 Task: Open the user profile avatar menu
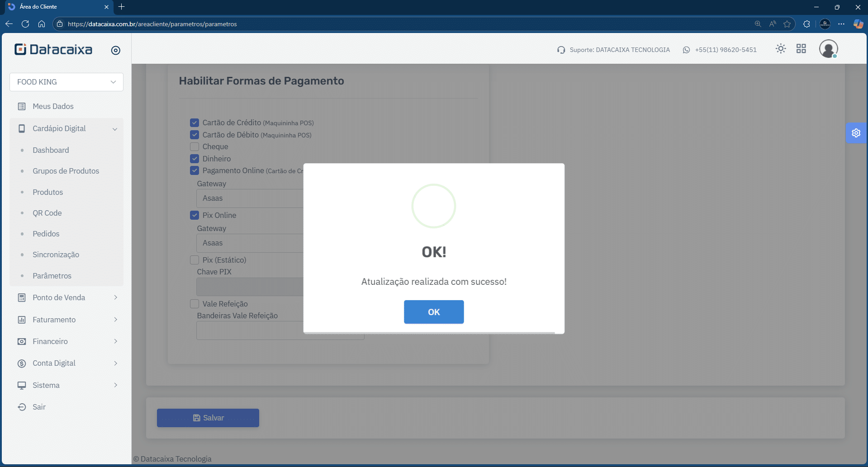(x=828, y=49)
